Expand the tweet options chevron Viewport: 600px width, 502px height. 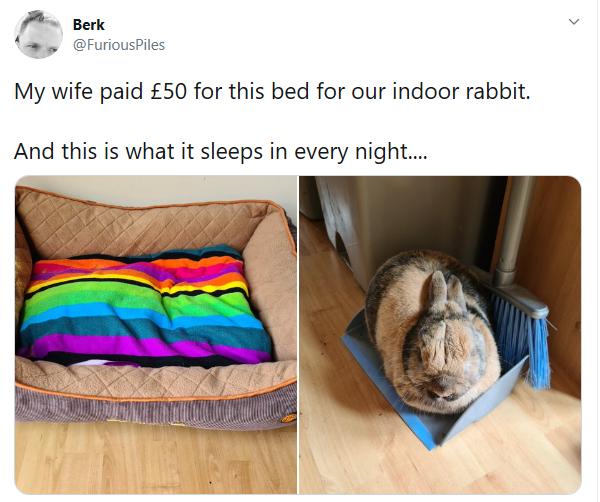574,22
